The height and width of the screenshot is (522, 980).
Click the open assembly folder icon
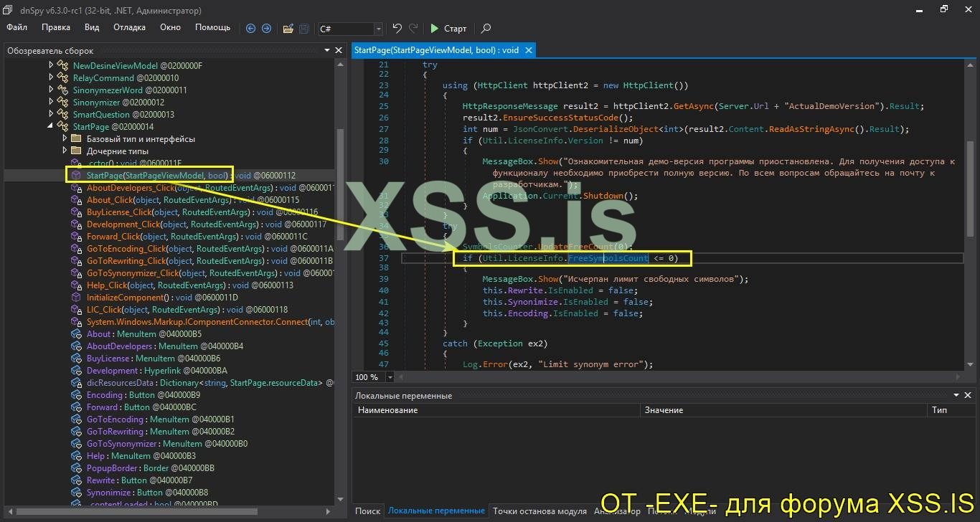pyautogui.click(x=288, y=29)
